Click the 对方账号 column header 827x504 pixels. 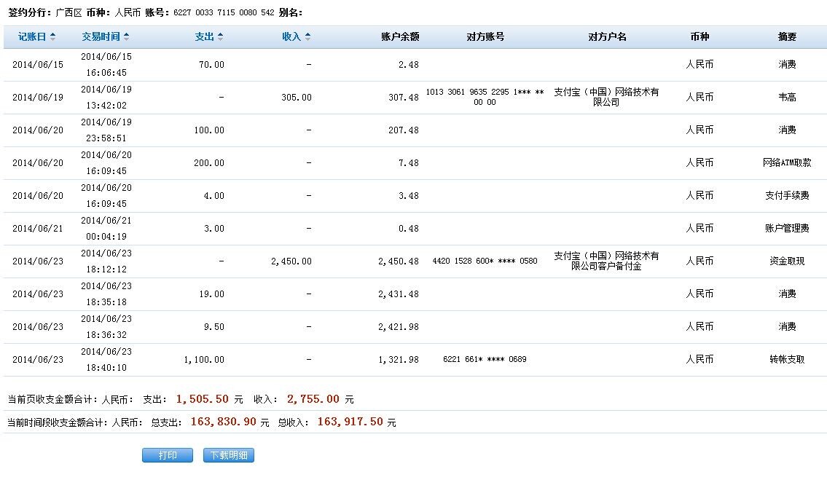[x=485, y=37]
